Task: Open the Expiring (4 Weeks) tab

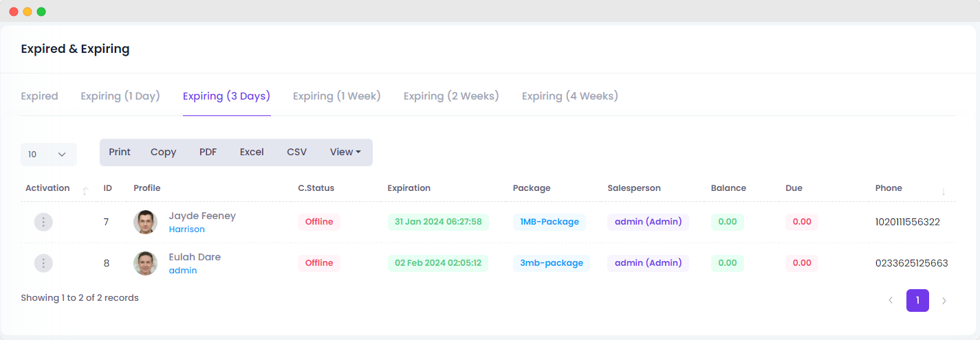Action: point(570,96)
